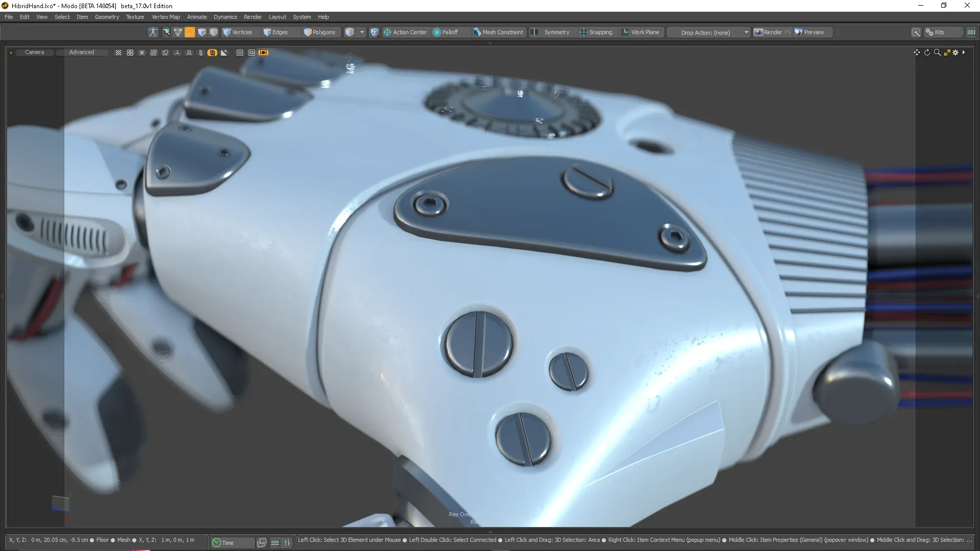This screenshot has width=980, height=551.
Task: Open the Edit menu
Action: point(24,17)
